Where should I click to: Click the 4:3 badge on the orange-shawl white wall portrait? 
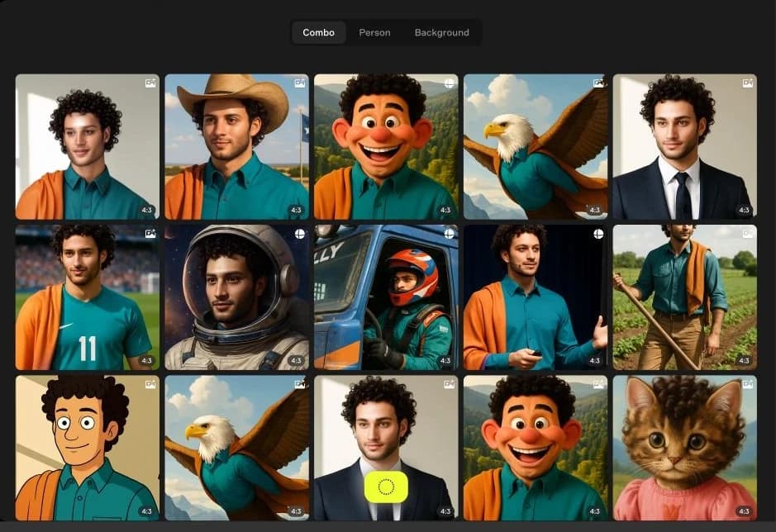(146, 211)
